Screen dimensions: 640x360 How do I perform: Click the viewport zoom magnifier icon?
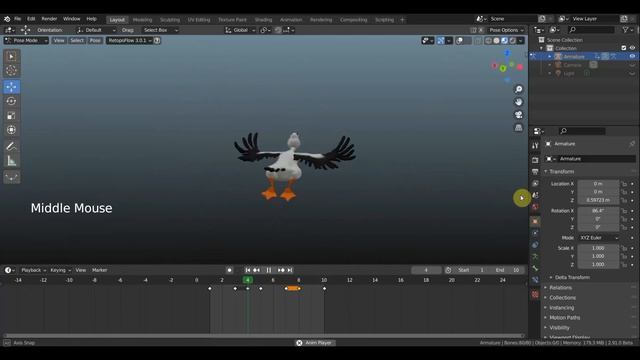tap(518, 89)
